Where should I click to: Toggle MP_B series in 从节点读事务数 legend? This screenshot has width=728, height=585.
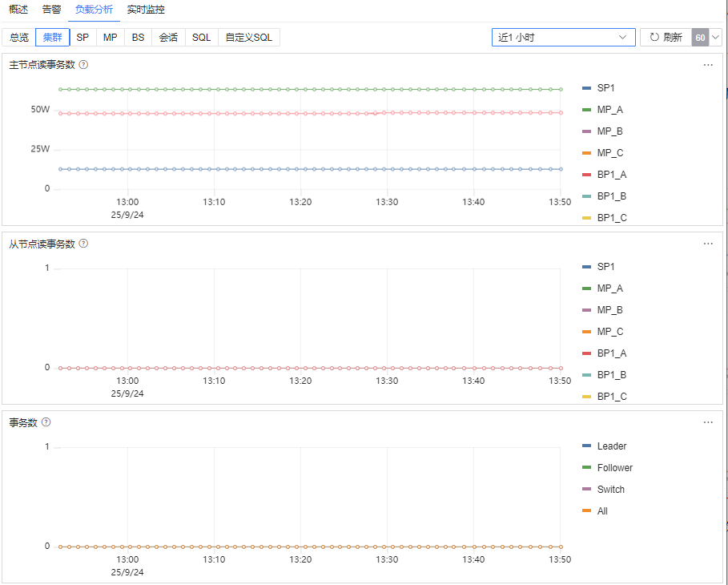click(x=602, y=310)
